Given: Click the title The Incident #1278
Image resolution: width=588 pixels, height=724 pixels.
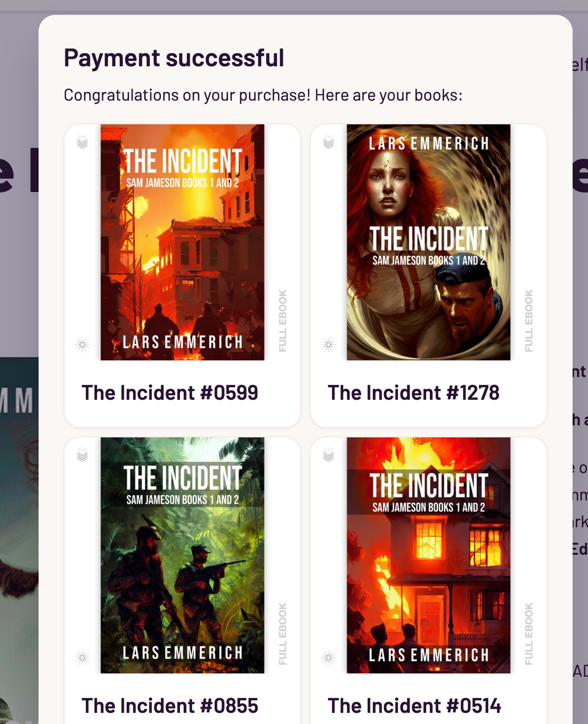Looking at the screenshot, I should (x=414, y=393).
